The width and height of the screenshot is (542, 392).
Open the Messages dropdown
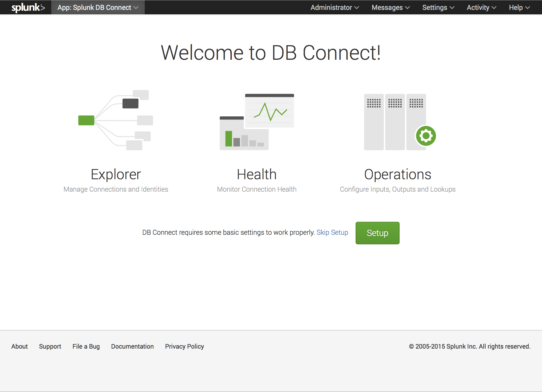click(x=391, y=7)
